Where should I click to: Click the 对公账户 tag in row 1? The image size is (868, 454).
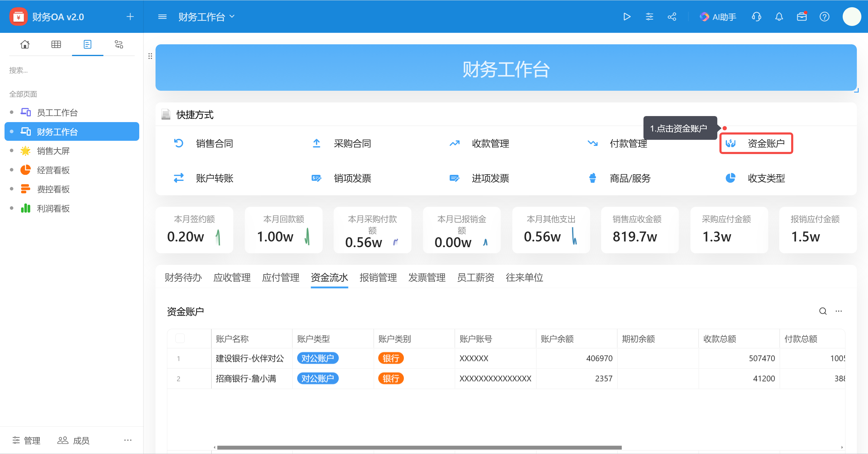click(317, 358)
